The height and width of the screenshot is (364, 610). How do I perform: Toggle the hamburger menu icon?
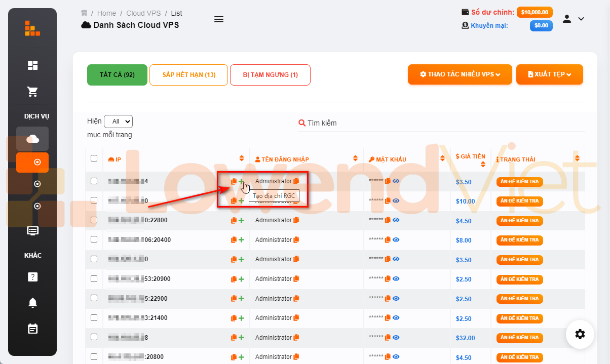pyautogui.click(x=219, y=19)
